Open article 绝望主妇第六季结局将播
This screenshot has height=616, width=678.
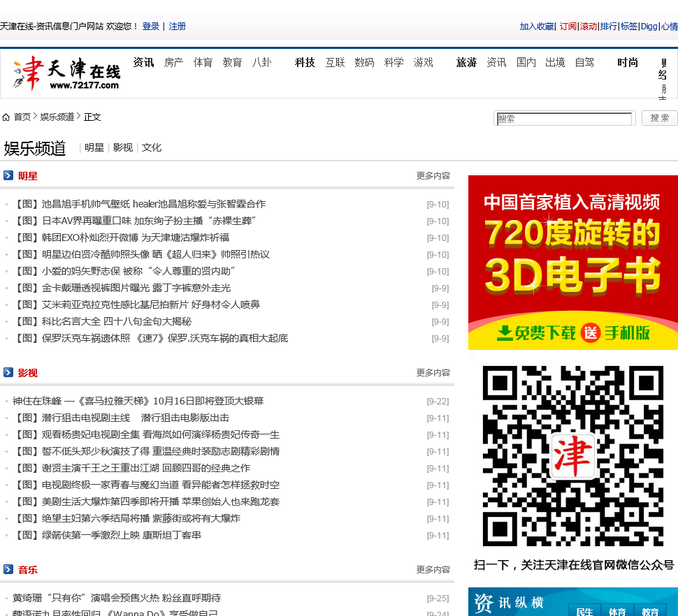click(x=126, y=518)
